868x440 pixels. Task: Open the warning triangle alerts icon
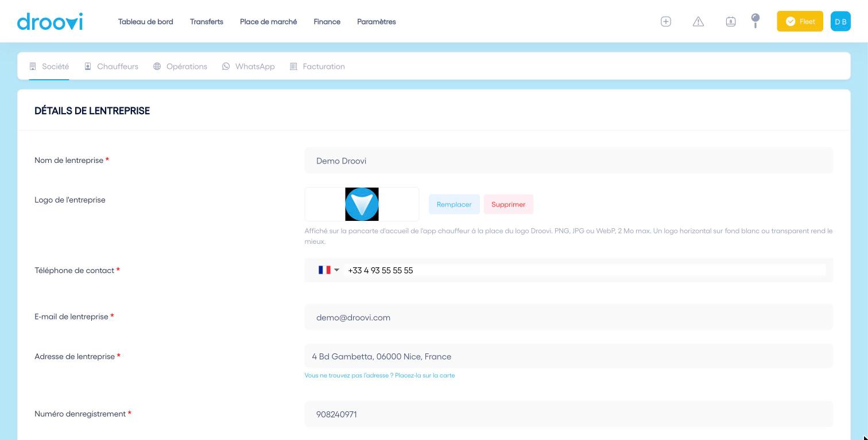pos(698,21)
